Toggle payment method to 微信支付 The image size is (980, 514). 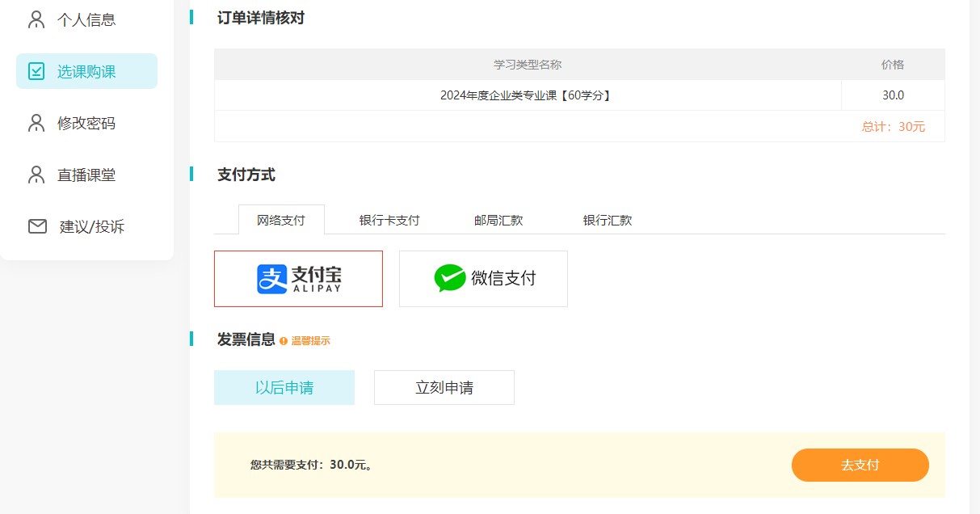pos(483,278)
